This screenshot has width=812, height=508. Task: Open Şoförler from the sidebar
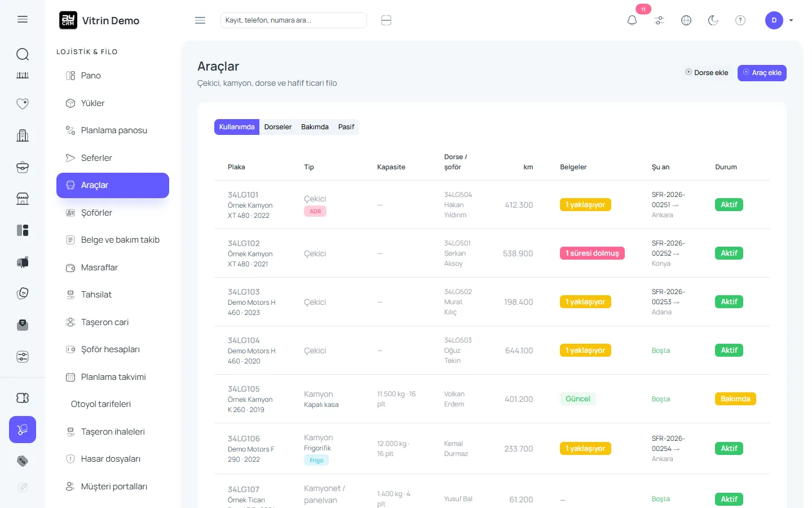pos(113,213)
